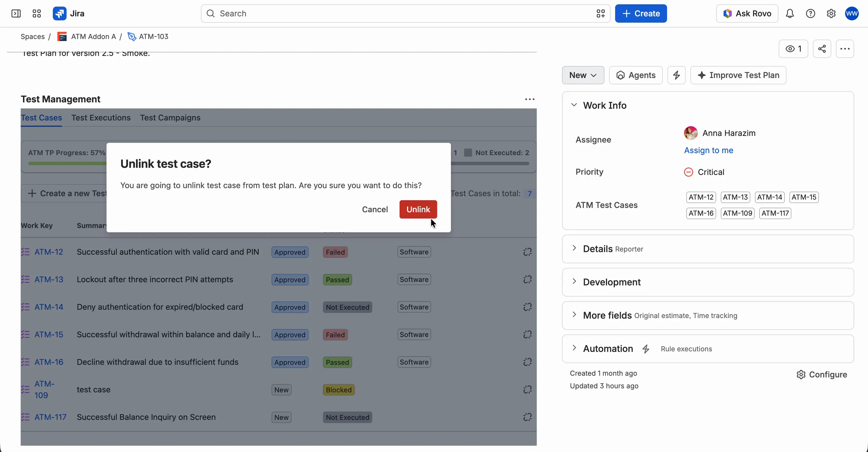This screenshot has height=452, width=868.
Task: Open the help question mark icon
Action: tap(810, 13)
